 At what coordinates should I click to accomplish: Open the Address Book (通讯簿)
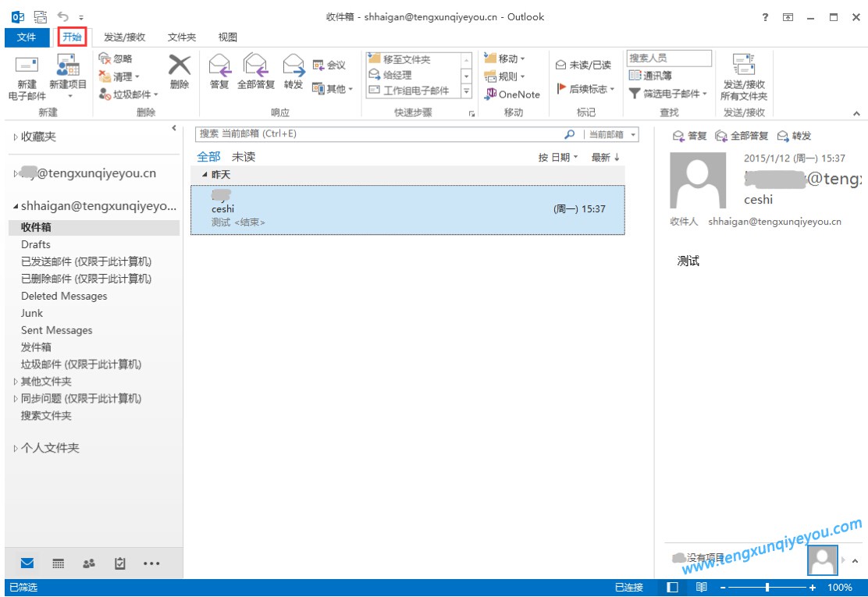click(650, 75)
